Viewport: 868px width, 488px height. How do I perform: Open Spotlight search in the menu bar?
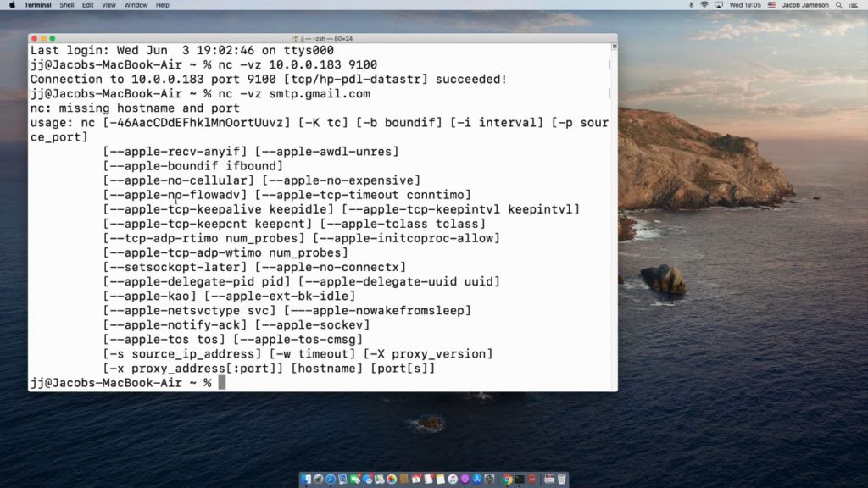tap(839, 5)
